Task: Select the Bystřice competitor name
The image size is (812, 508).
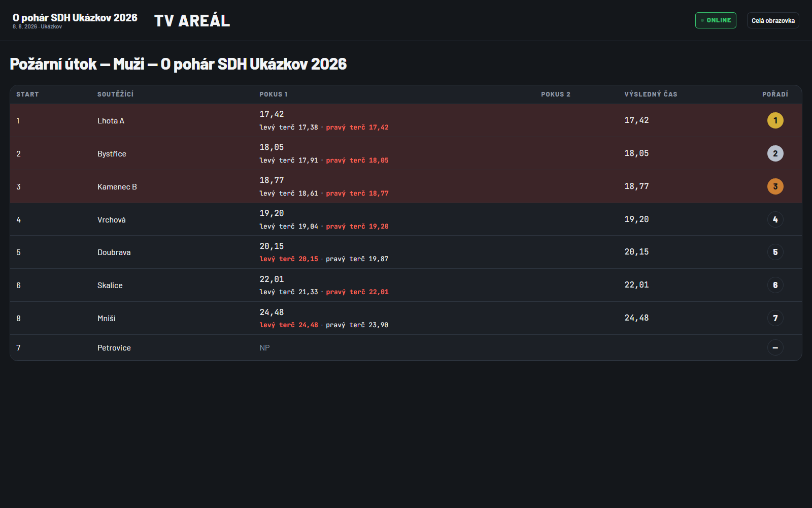Action: coord(112,154)
